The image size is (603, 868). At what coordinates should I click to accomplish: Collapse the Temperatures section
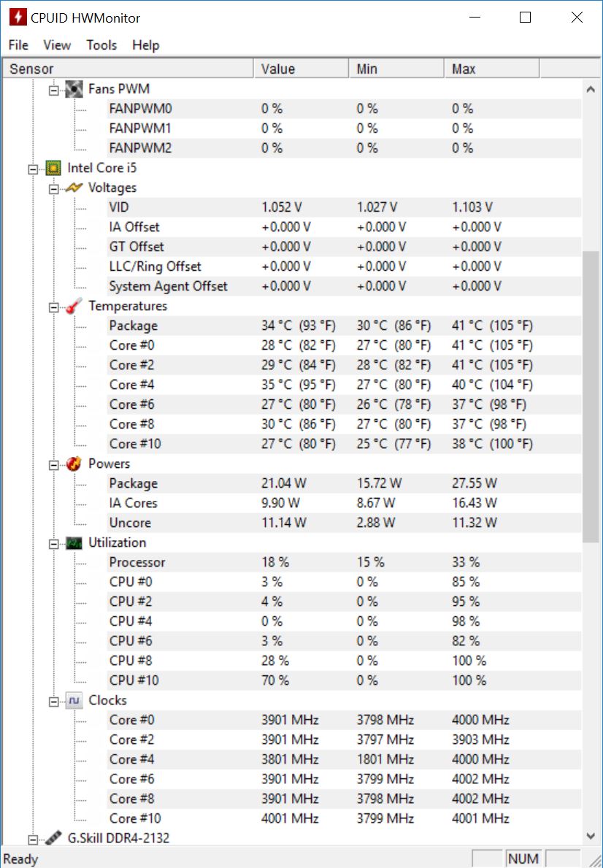pyautogui.click(x=53, y=307)
